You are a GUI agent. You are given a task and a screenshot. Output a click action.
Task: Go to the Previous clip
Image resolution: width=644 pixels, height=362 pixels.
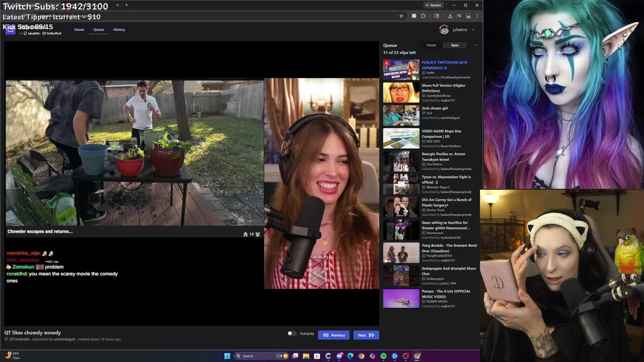click(x=334, y=335)
